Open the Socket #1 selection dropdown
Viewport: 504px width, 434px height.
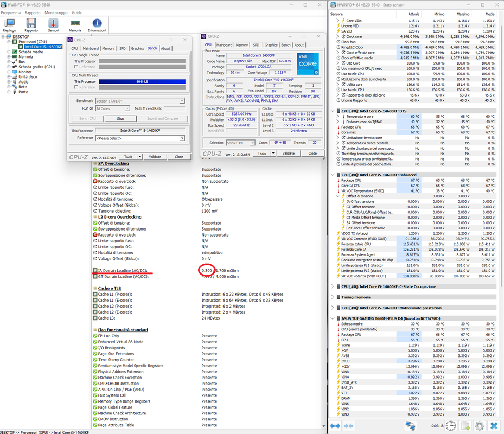252,143
